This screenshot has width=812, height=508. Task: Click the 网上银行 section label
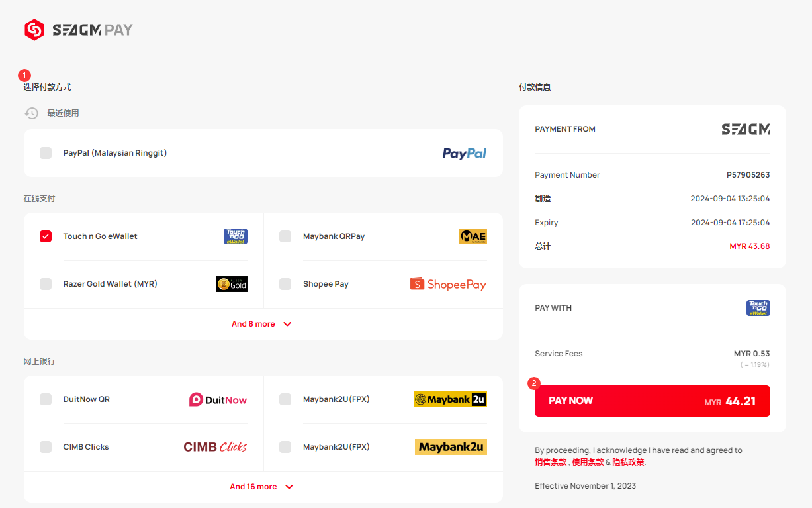click(x=40, y=362)
